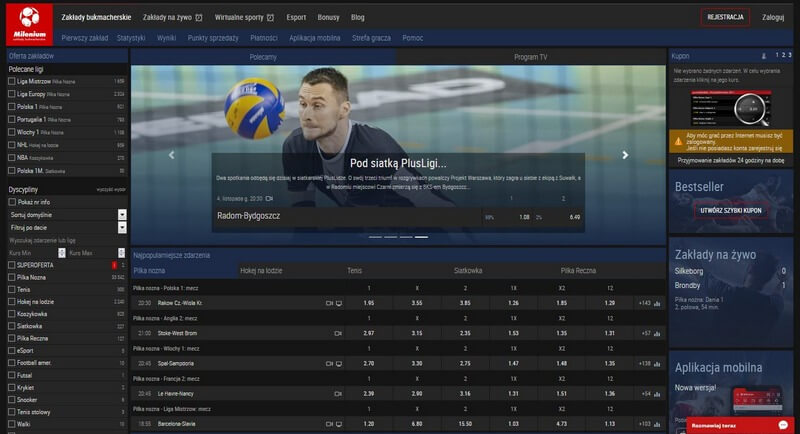Image resolution: width=800 pixels, height=434 pixels.
Task: Click TV monitor icon for Rakow Cz.-Wisla Kr.
Action: point(339,303)
